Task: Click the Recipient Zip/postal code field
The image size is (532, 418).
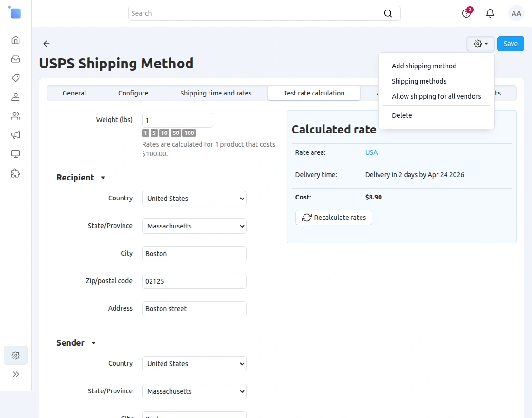Action: [194, 281]
